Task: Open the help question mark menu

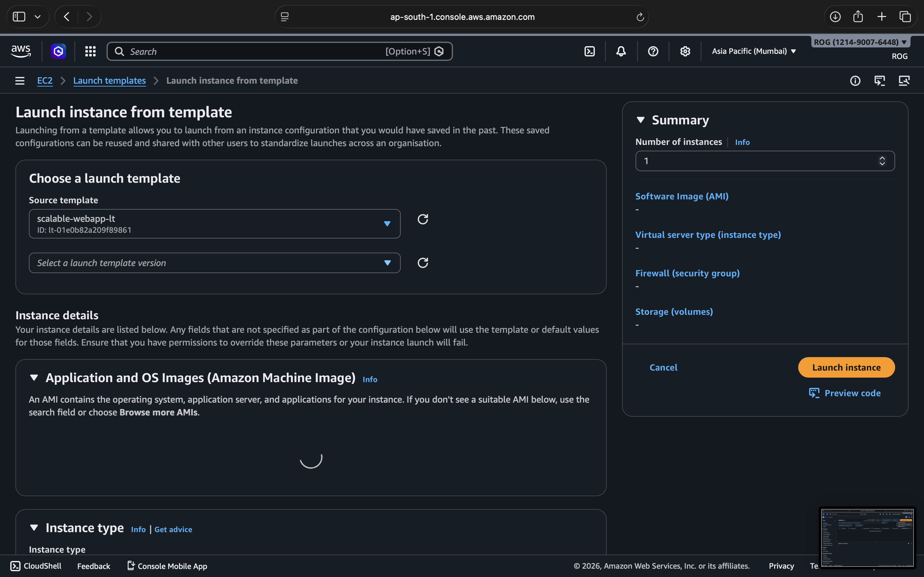Action: [653, 51]
